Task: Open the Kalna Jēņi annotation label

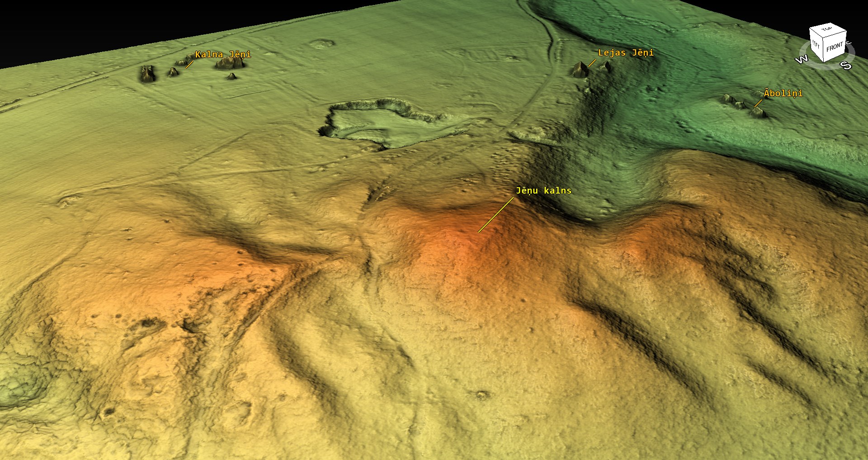Action: tap(223, 54)
